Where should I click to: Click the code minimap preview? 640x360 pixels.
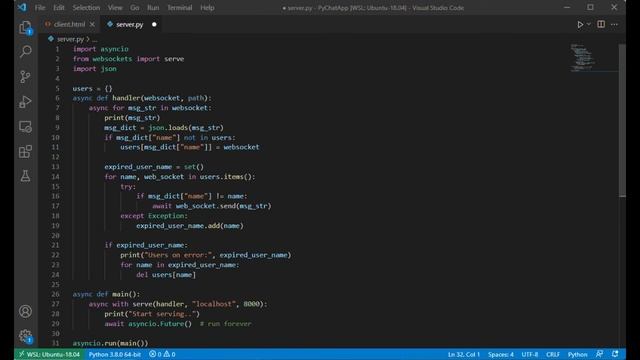[583, 57]
